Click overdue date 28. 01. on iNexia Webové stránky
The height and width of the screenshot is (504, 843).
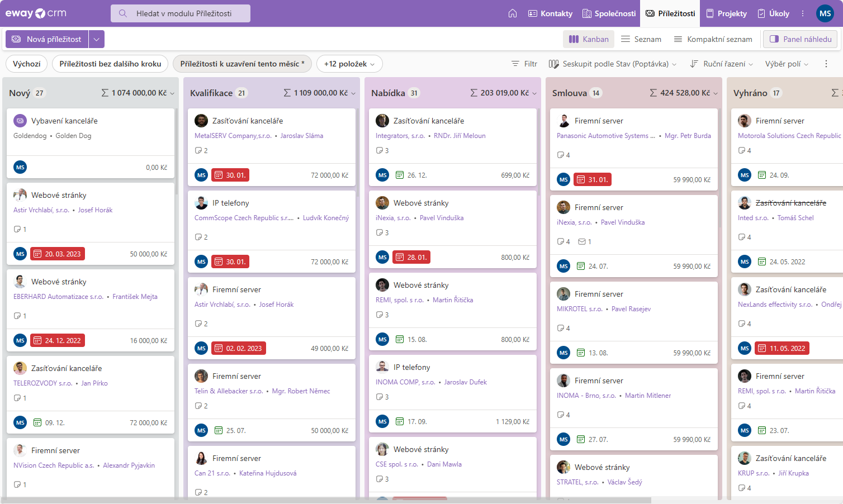click(411, 257)
